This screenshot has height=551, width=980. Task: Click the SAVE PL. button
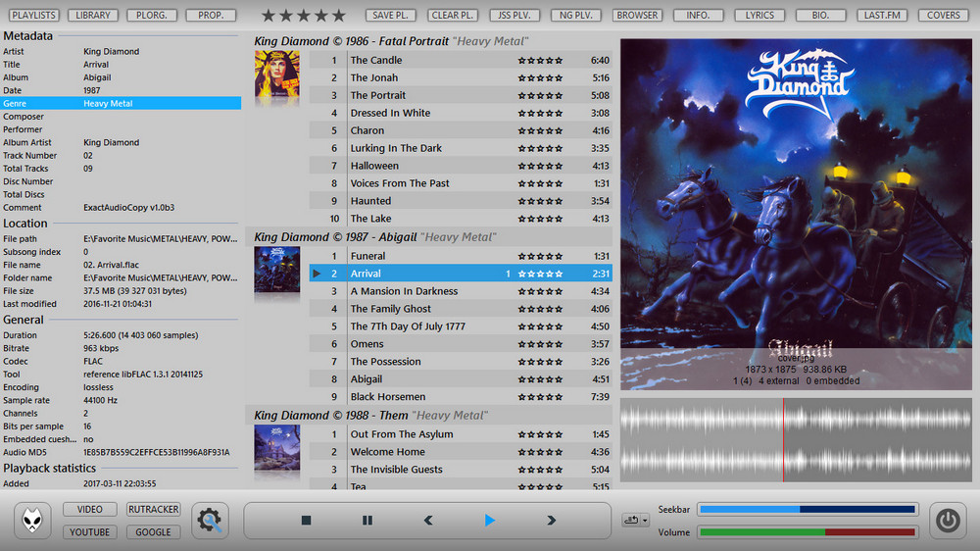pyautogui.click(x=391, y=16)
